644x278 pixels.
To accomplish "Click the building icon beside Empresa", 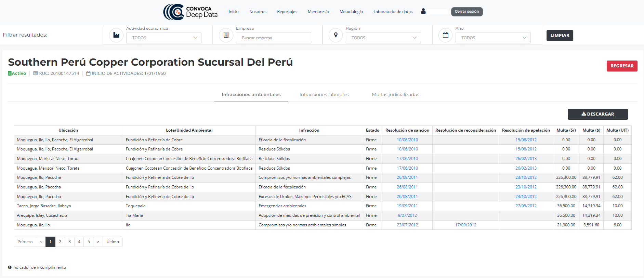I will point(226,35).
